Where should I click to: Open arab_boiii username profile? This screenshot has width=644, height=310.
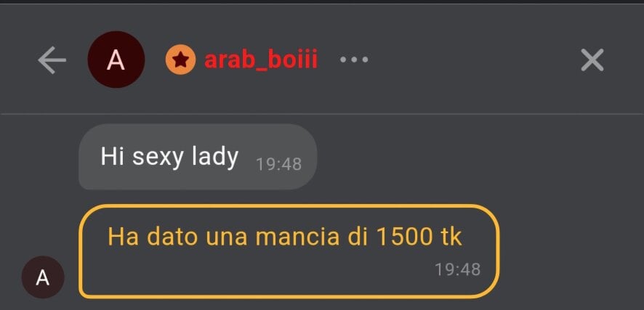pos(261,60)
